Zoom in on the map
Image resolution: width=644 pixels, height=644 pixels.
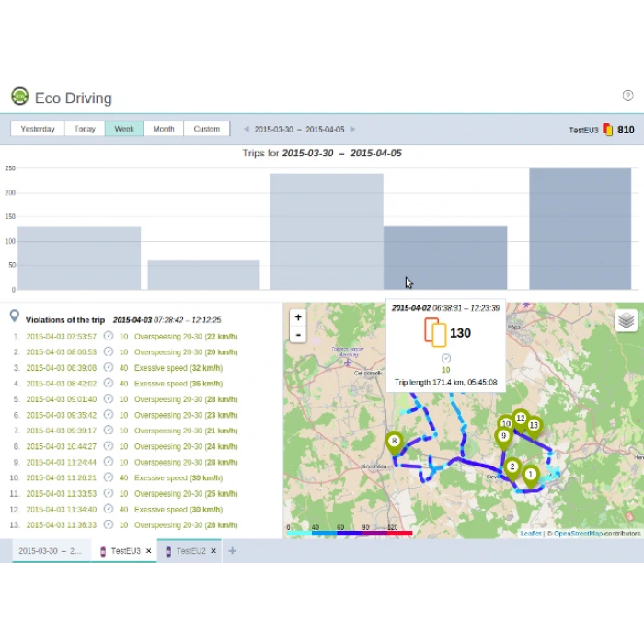(297, 317)
